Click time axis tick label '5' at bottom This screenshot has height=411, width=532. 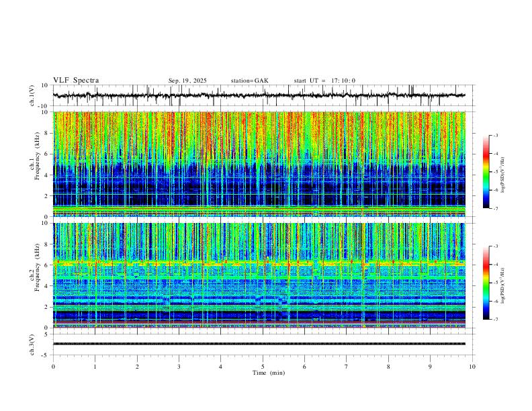click(263, 367)
